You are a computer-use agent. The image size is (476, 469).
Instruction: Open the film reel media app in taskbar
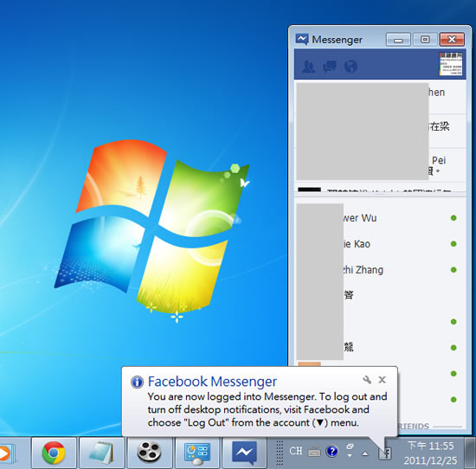(x=149, y=453)
